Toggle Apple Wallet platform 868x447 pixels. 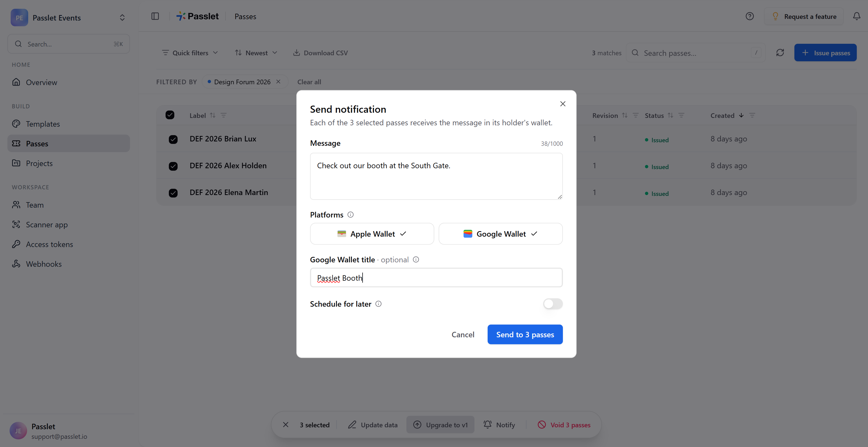click(372, 234)
